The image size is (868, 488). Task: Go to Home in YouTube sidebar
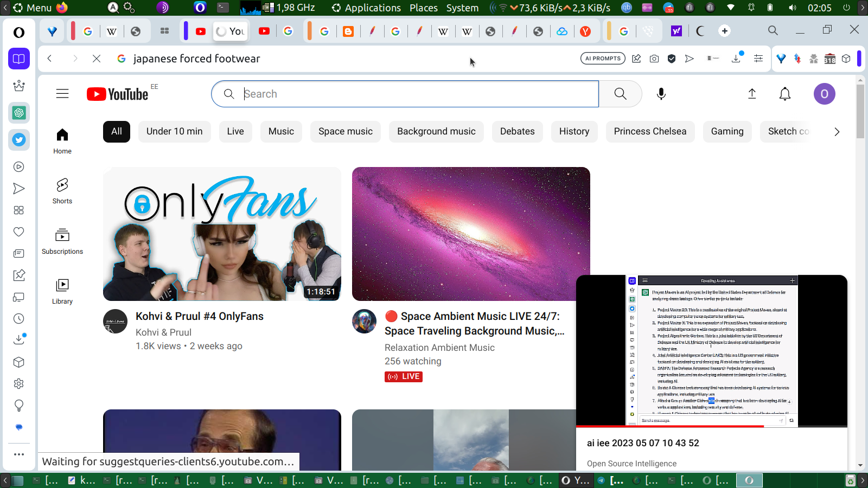coord(62,141)
